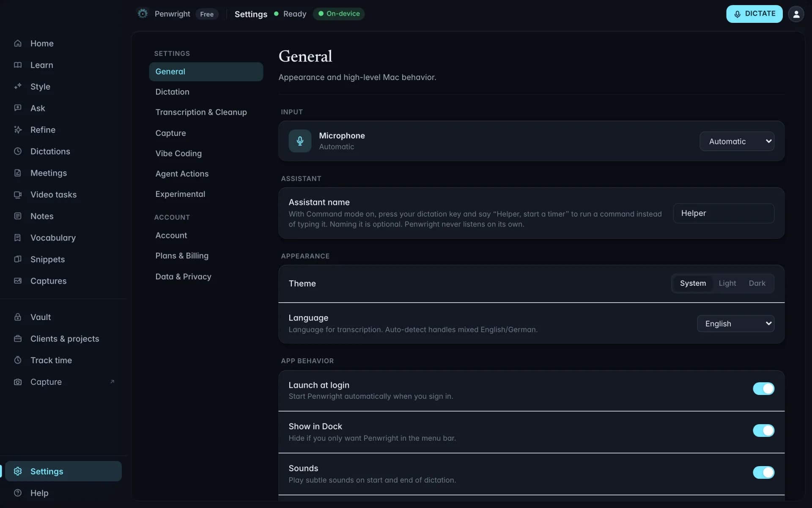Image resolution: width=812 pixels, height=508 pixels.
Task: Click the Vocabulary book icon
Action: tap(18, 237)
